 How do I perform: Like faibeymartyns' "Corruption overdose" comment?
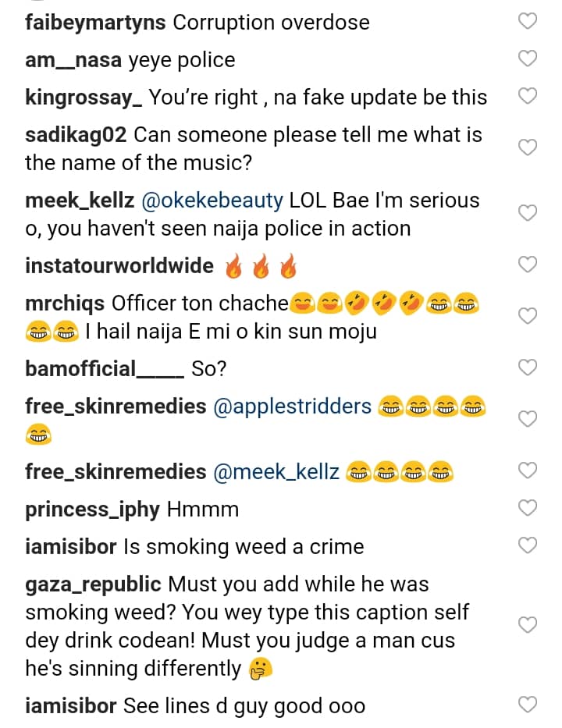pos(528,22)
